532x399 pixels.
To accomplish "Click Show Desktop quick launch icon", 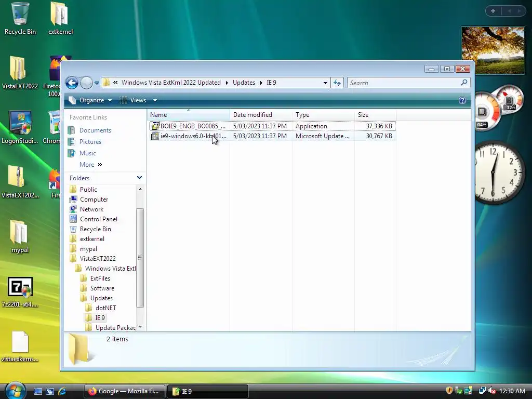I will tap(37, 391).
